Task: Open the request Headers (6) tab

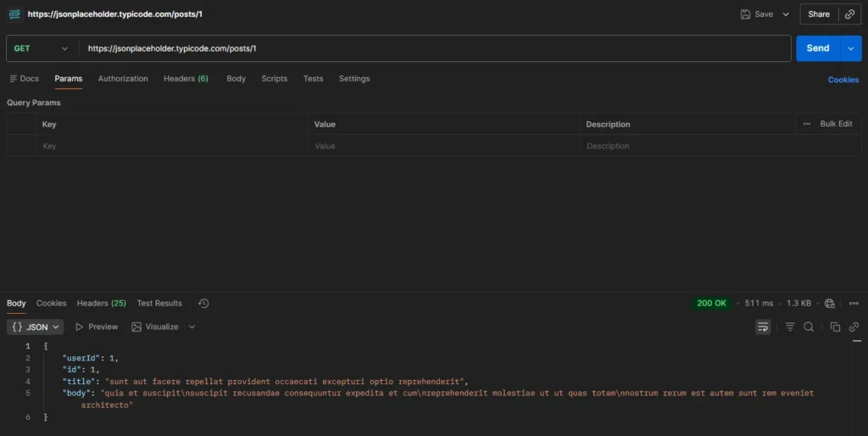Action: click(186, 79)
